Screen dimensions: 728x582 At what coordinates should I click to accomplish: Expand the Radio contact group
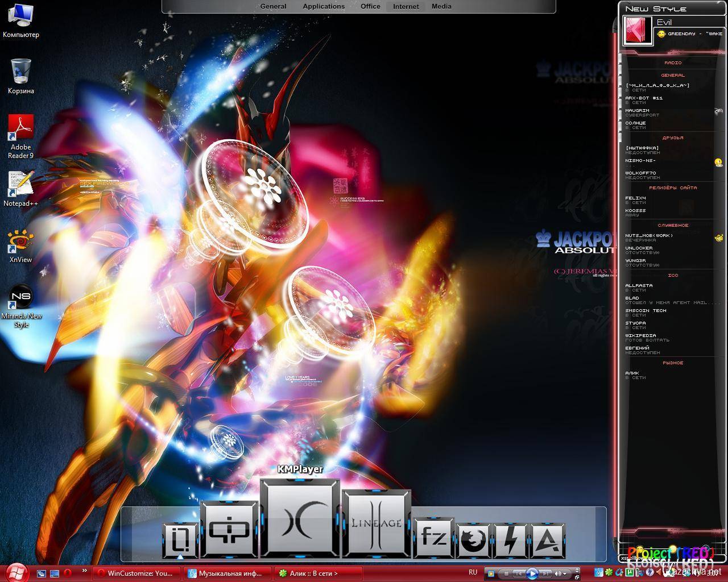(673, 63)
